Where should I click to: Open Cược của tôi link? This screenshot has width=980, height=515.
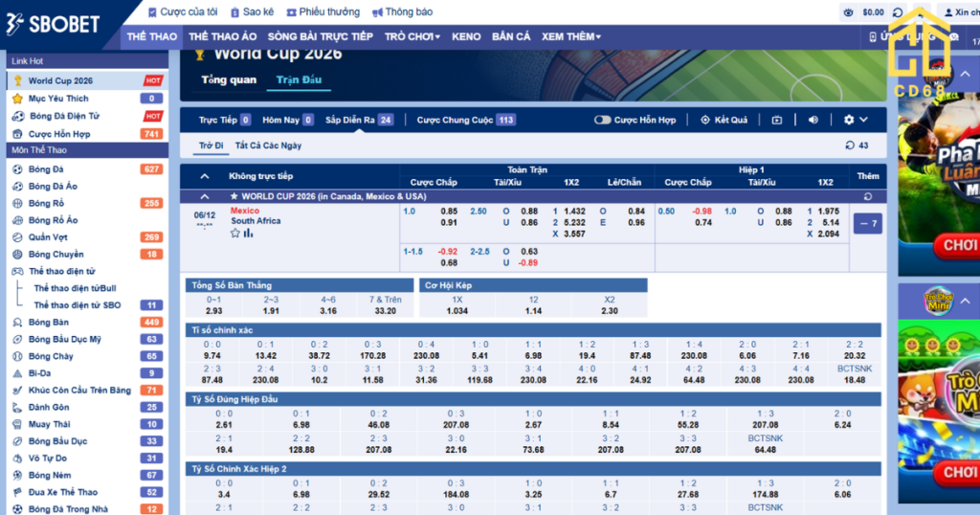(183, 11)
